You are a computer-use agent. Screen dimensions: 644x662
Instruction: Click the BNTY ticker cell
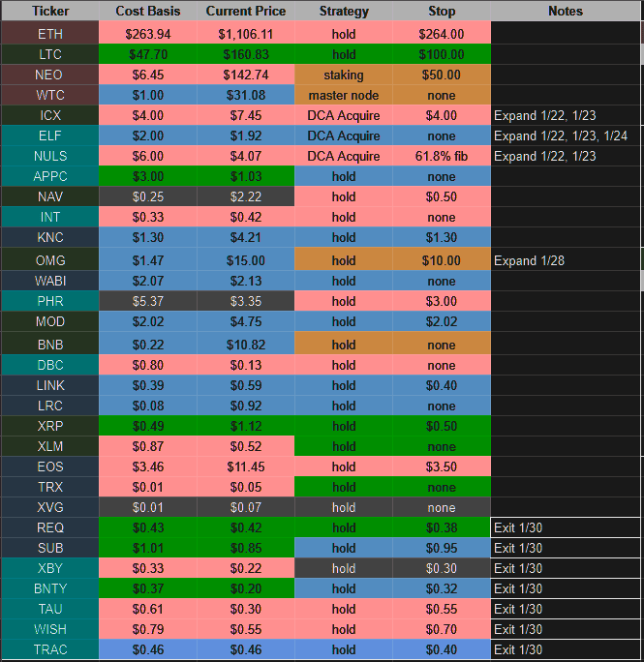point(49,588)
